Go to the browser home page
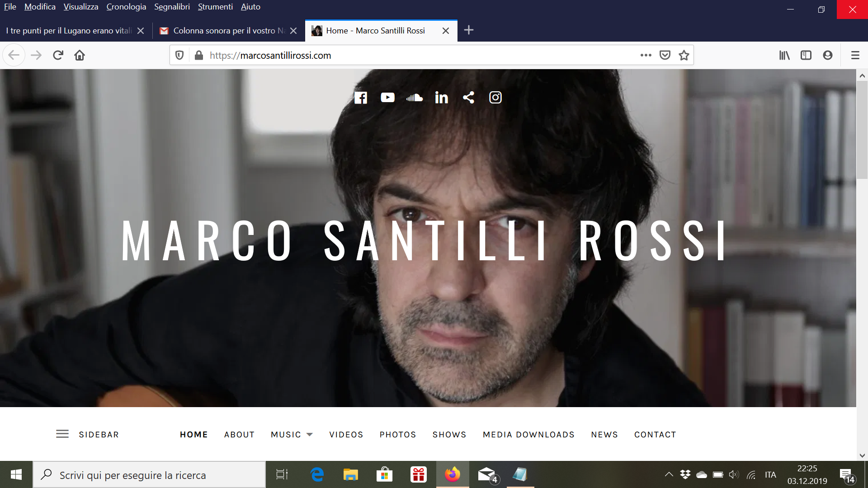 pos(80,55)
